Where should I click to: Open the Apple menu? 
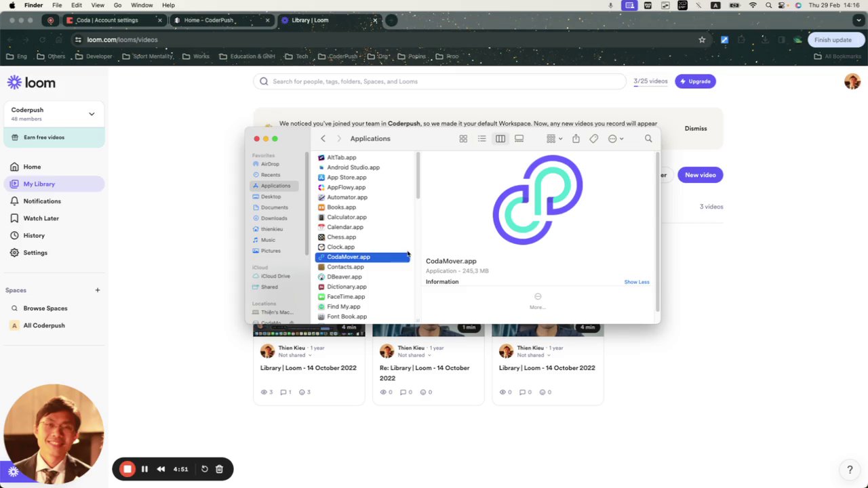pos(12,5)
